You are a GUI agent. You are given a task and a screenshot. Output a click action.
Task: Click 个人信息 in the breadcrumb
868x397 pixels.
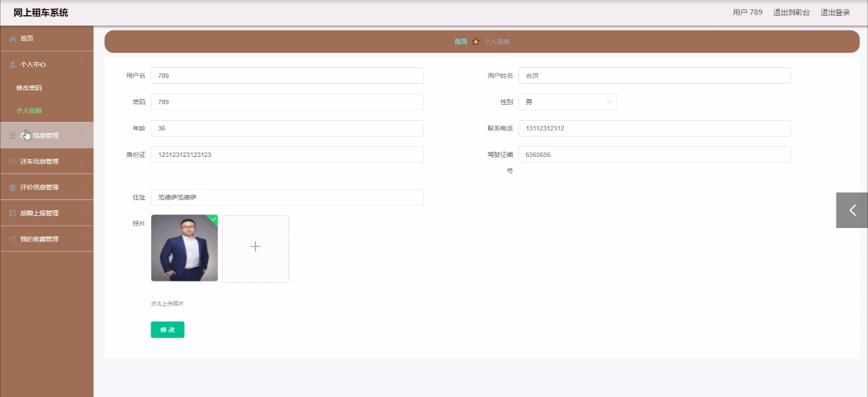pyautogui.click(x=497, y=42)
